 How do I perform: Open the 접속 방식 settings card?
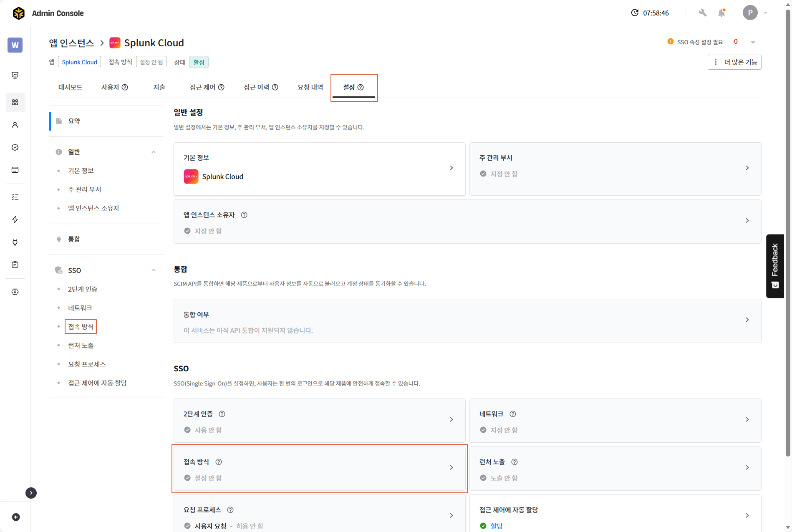[x=319, y=469]
